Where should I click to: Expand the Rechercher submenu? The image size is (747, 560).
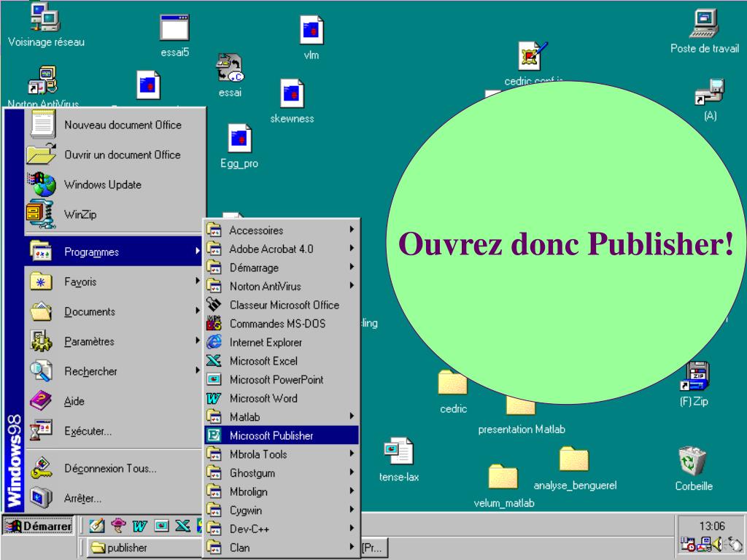pos(113,371)
